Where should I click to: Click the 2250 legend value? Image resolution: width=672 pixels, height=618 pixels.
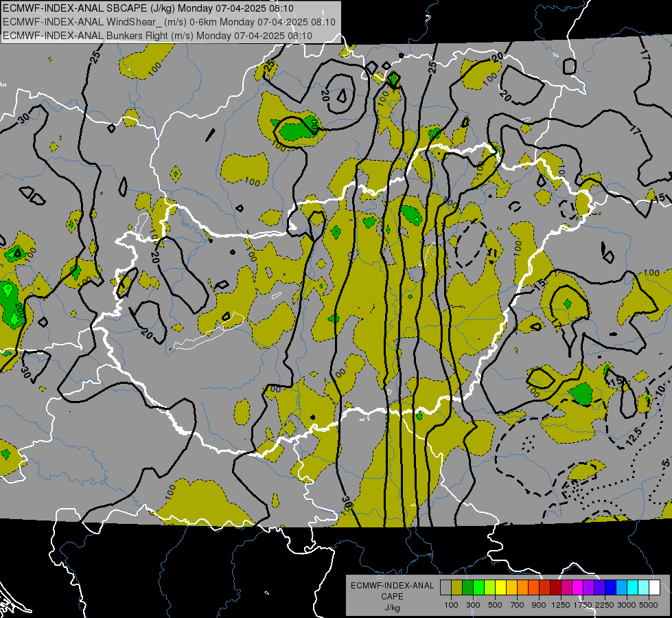coord(605,605)
